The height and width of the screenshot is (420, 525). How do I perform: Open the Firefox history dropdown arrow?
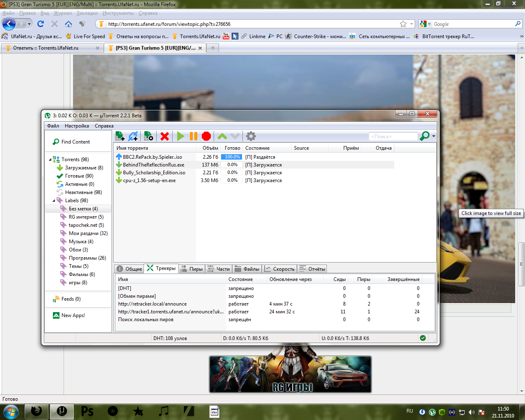point(29,24)
